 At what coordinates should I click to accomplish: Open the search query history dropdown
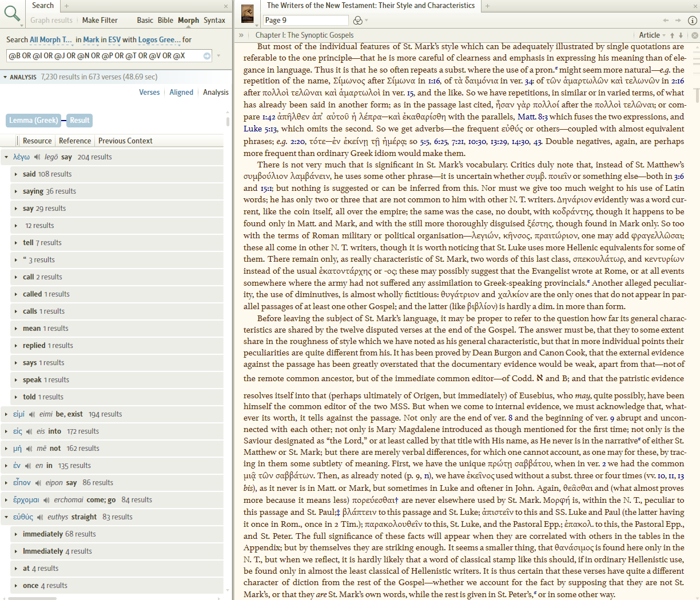[218, 56]
